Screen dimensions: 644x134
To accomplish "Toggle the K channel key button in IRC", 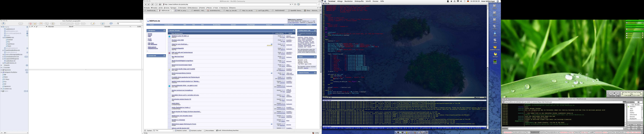I will point(639,102).
